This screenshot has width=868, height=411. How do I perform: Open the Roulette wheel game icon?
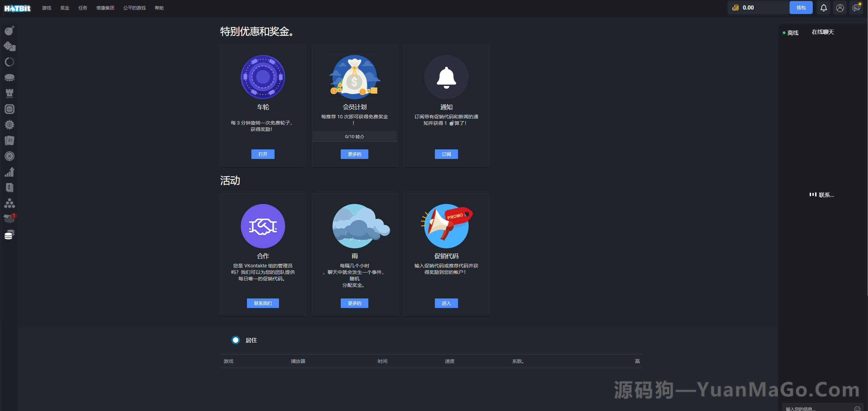tap(9, 156)
